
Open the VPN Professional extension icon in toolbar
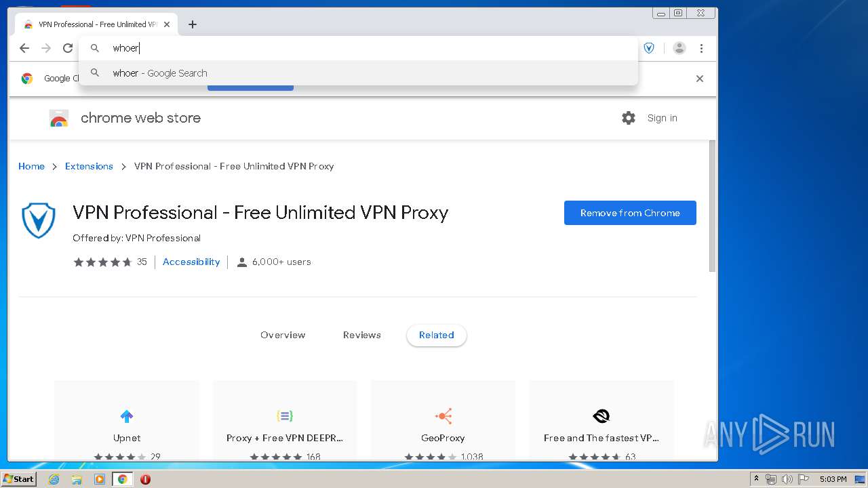click(649, 48)
